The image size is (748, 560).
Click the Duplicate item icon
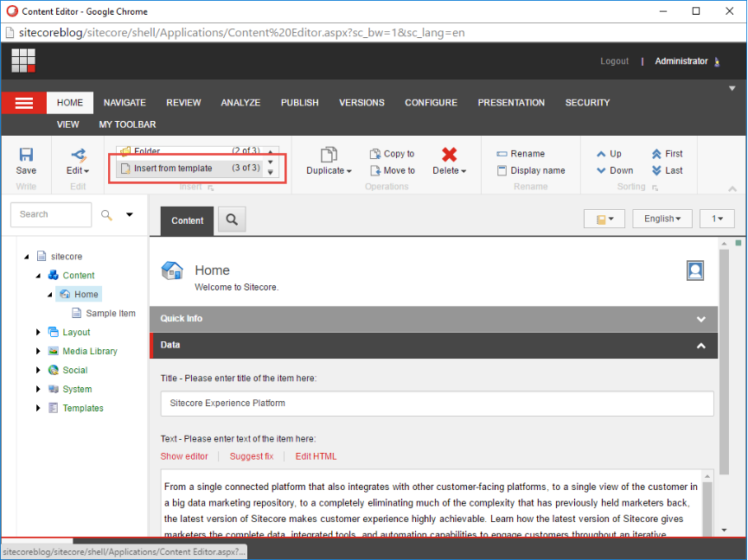tap(329, 155)
